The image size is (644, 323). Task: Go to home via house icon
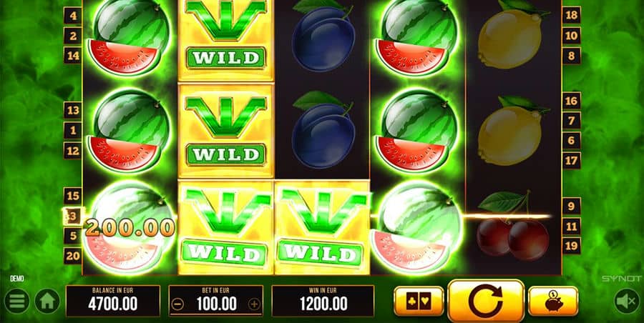pyautogui.click(x=47, y=302)
